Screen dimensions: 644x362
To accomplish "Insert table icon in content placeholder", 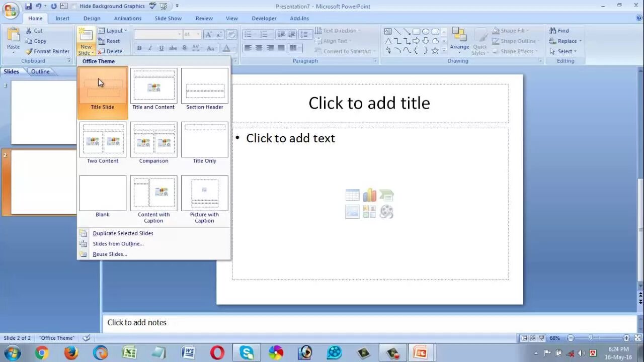I will (x=352, y=195).
